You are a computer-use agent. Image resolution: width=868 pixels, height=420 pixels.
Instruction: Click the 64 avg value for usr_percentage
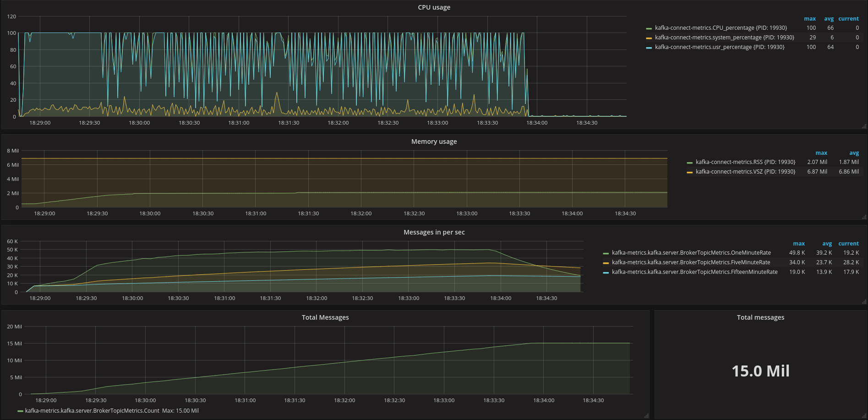(x=830, y=47)
